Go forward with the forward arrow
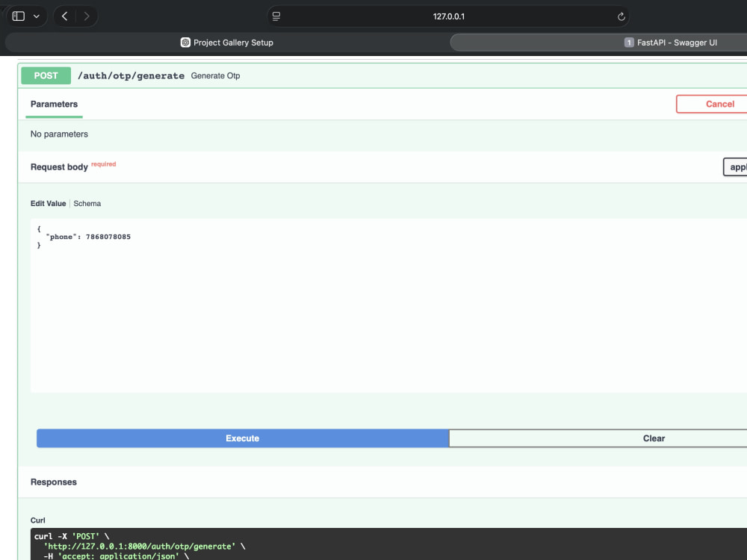 86,16
